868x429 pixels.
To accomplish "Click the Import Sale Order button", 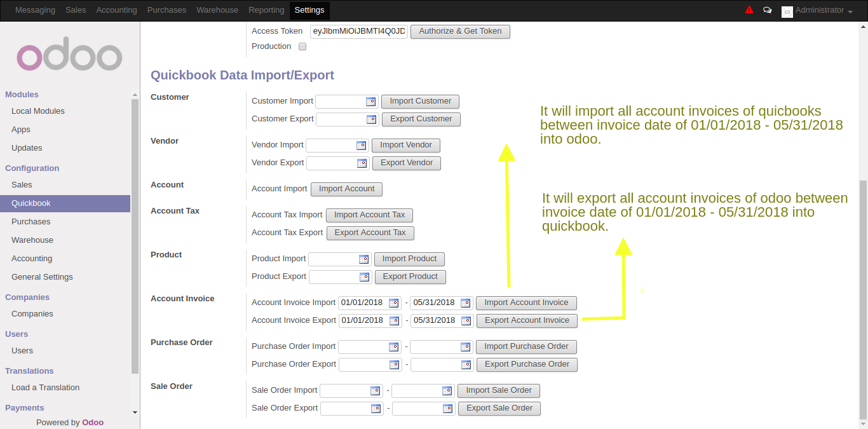I will coord(499,391).
